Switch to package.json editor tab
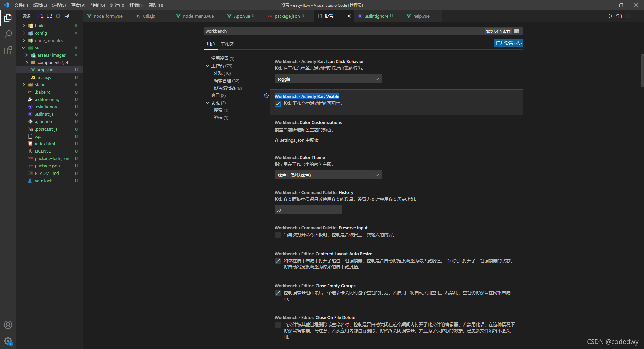This screenshot has width=644, height=349. [289, 16]
